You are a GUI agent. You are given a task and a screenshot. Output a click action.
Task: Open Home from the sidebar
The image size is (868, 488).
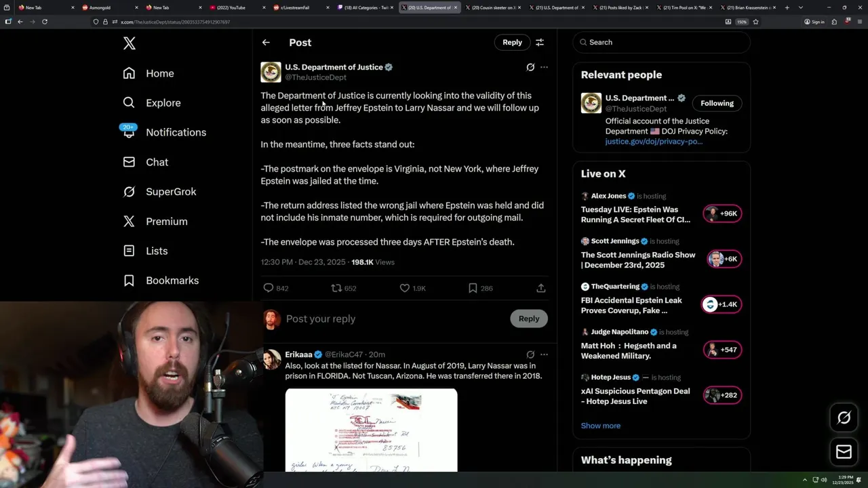tap(149, 73)
